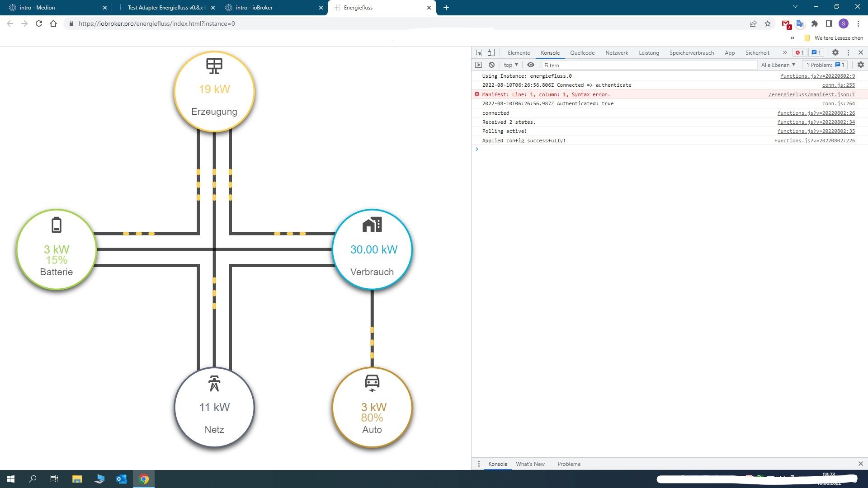Select the drawer Konsole tab at bottom
The height and width of the screenshot is (488, 868).
(x=498, y=464)
